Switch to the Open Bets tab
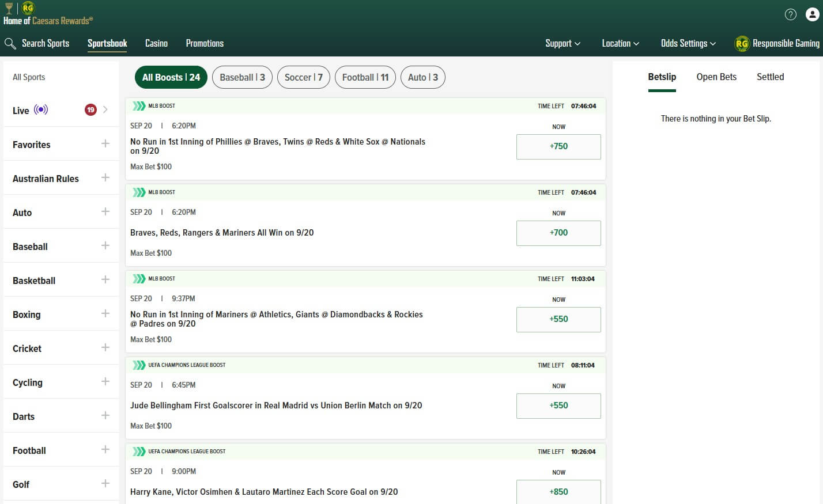The image size is (823, 504). tap(716, 77)
